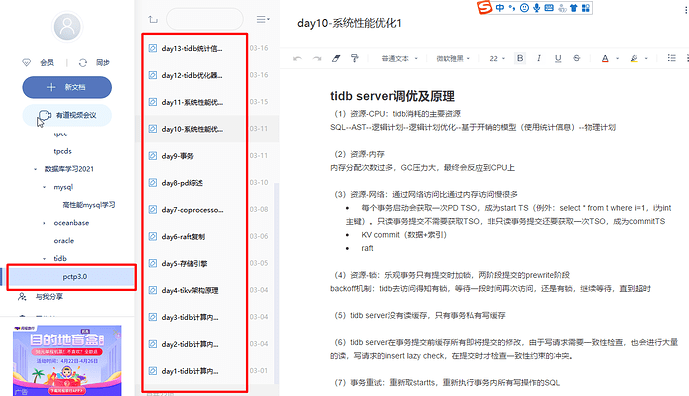Click document icon beside day9-事务

click(x=152, y=156)
